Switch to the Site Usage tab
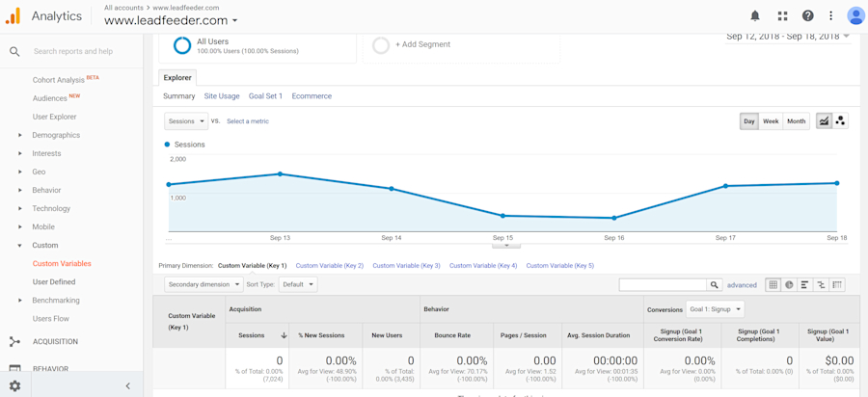Viewport: 868px width, 397px height. click(222, 96)
